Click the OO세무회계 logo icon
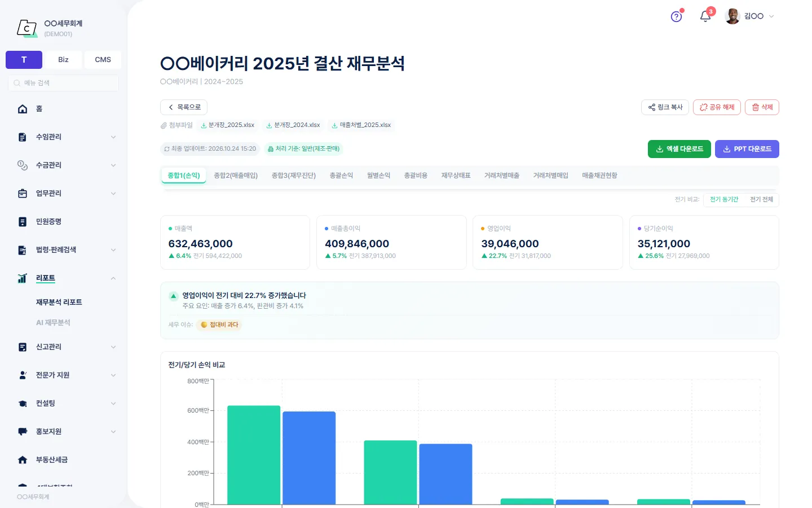Image resolution: width=812 pixels, height=508 pixels. point(27,28)
